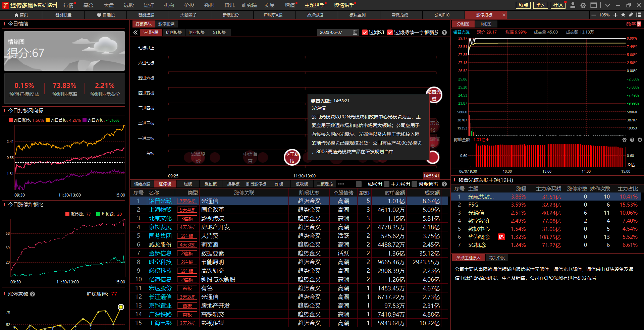Image resolution: width=644 pixels, height=330 pixels.
Task: Enable the 三线拉升 checkbox
Action: pos(359,184)
